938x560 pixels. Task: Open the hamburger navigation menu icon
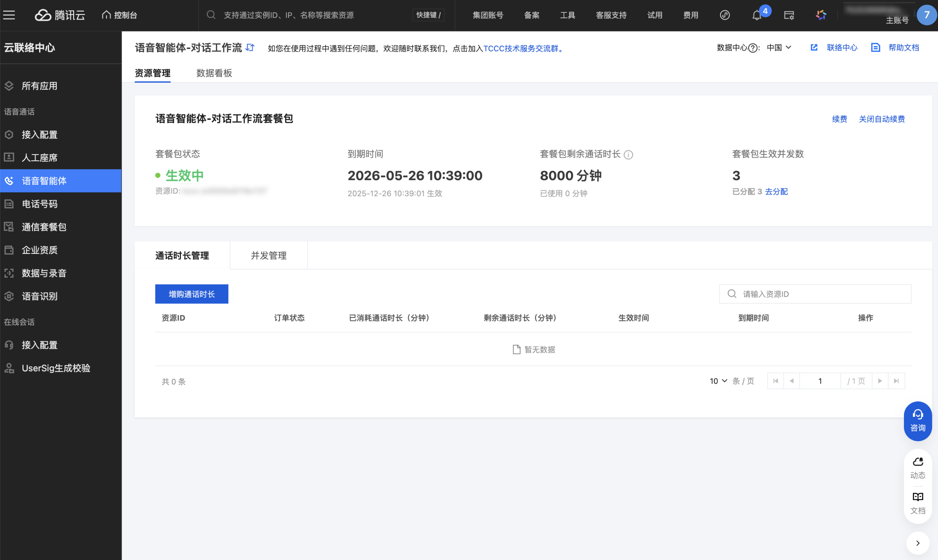click(9, 15)
